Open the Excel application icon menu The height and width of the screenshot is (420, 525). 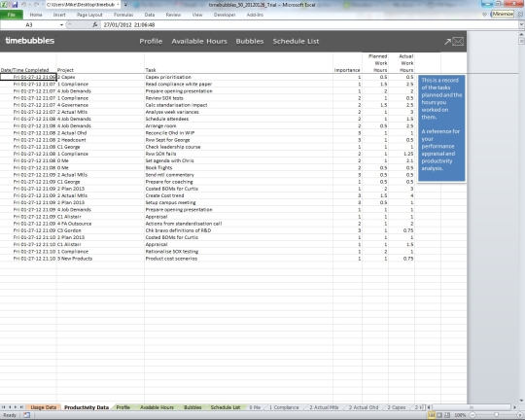pos(5,5)
